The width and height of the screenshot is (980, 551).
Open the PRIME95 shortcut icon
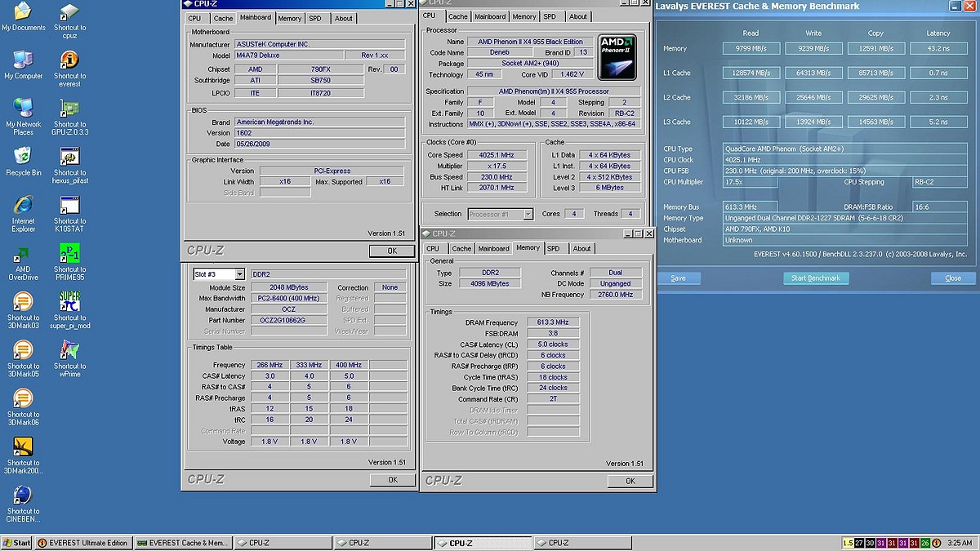tap(70, 254)
